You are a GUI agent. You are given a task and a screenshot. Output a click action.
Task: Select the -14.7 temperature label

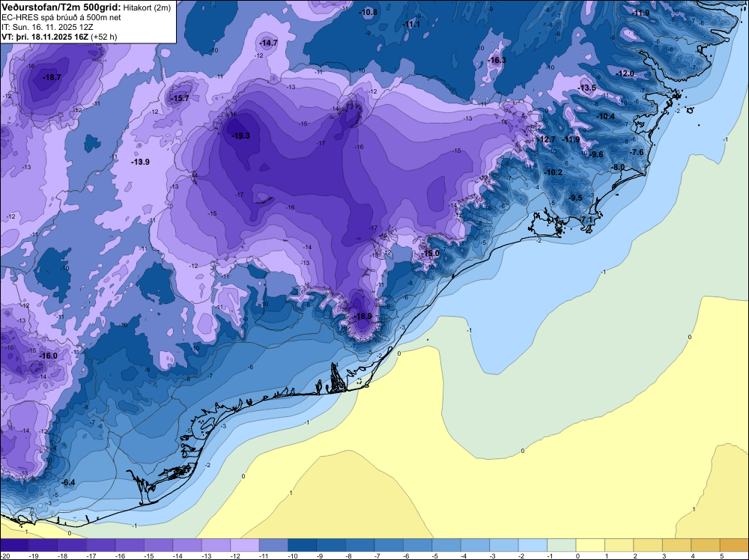tap(268, 43)
